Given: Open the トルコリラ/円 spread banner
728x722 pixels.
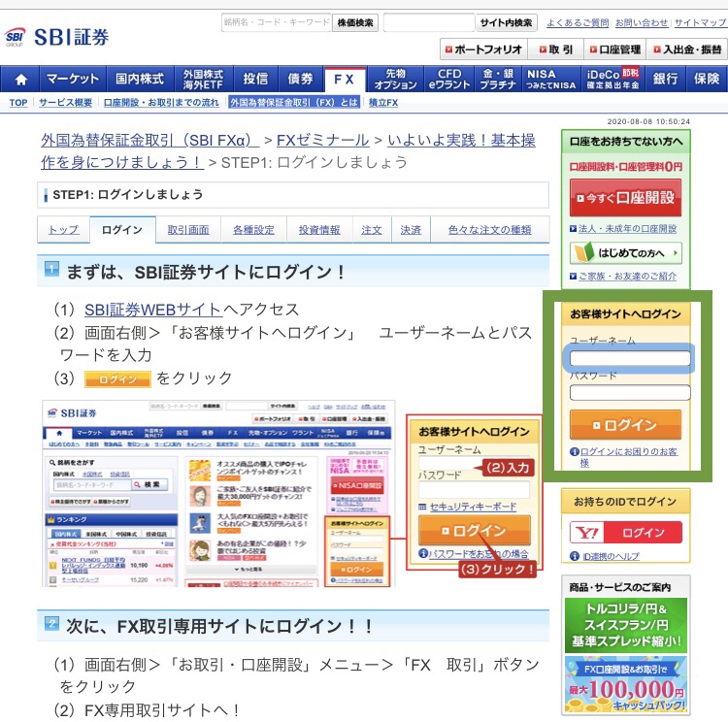Looking at the screenshot, I should pyautogui.click(x=626, y=625).
